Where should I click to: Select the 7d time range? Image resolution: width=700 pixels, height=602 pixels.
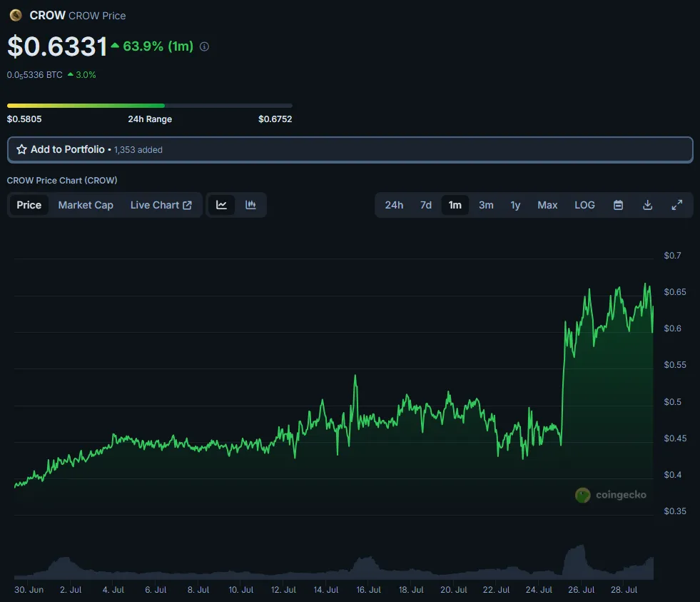tap(426, 205)
